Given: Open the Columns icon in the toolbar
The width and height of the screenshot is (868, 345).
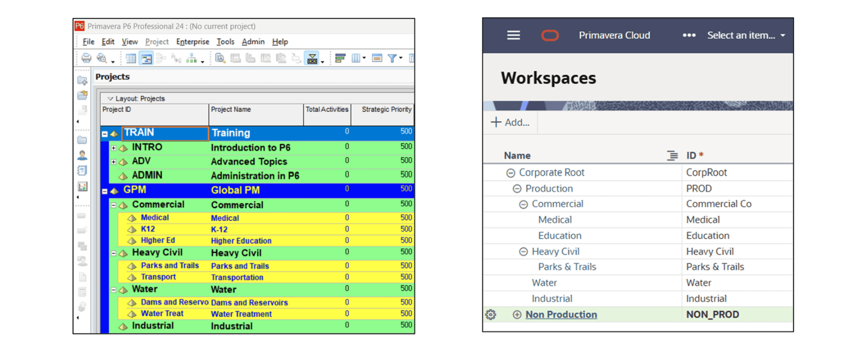Looking at the screenshot, I should pos(356,58).
